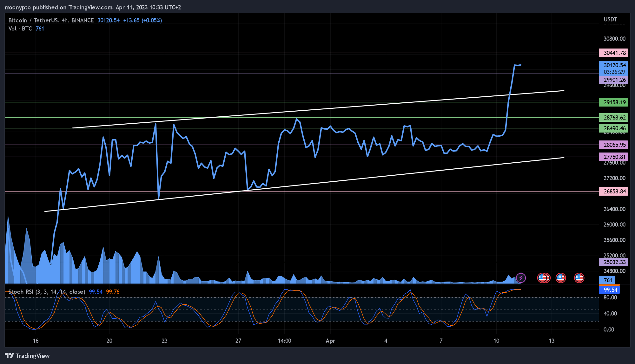
Task: Click the 28490.46 green price label
Action: click(x=613, y=128)
